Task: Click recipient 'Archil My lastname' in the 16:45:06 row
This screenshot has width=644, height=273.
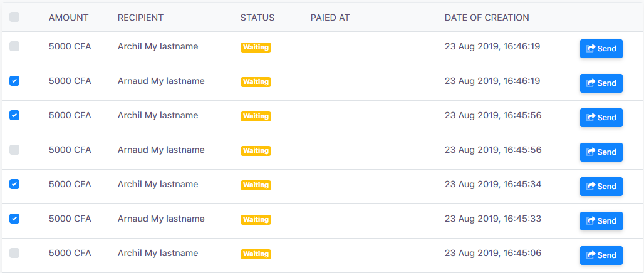Action: pos(158,254)
